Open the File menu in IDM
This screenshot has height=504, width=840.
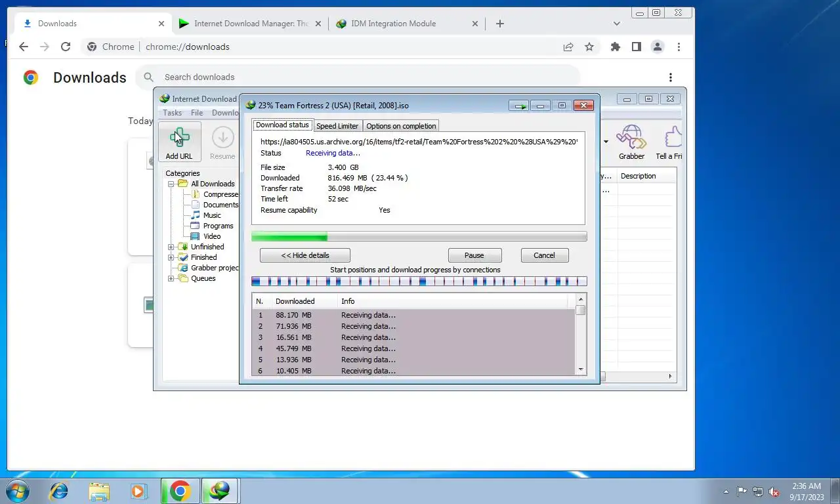(x=197, y=113)
